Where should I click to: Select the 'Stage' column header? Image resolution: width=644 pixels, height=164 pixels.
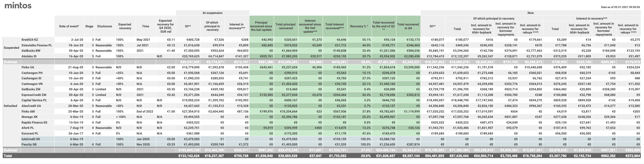[89, 26]
